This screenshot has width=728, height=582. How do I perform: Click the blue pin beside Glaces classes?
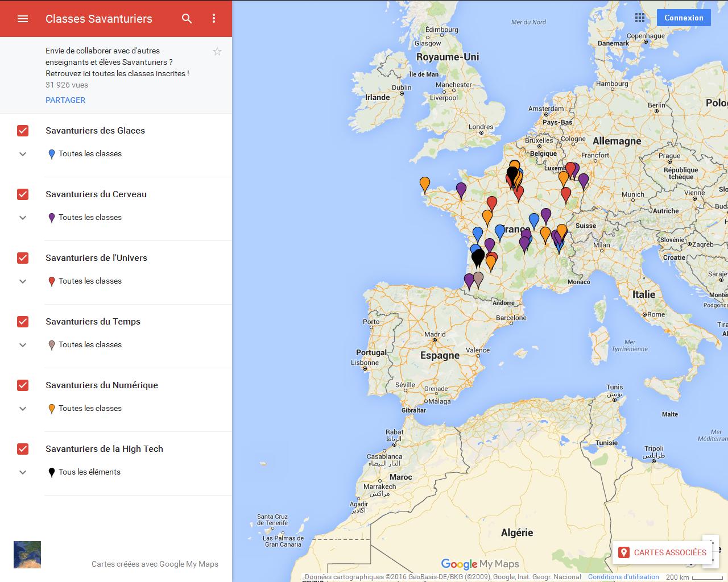tap(52, 154)
